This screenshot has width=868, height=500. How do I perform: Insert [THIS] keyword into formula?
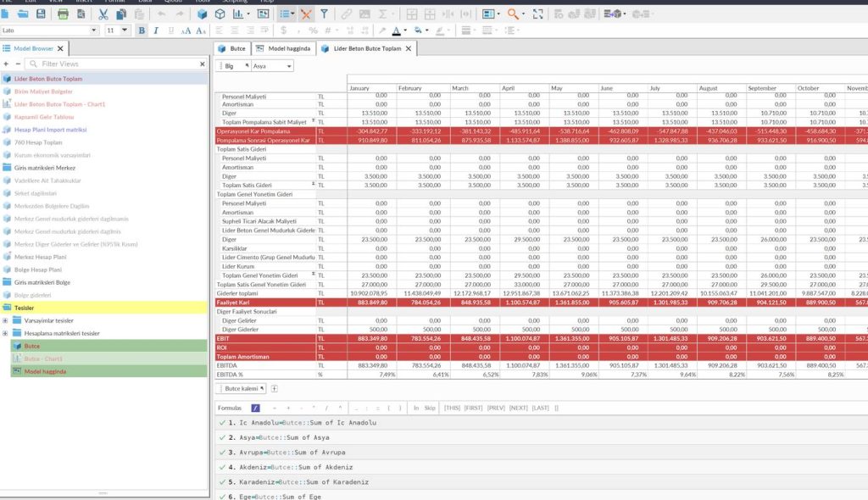tap(453, 408)
